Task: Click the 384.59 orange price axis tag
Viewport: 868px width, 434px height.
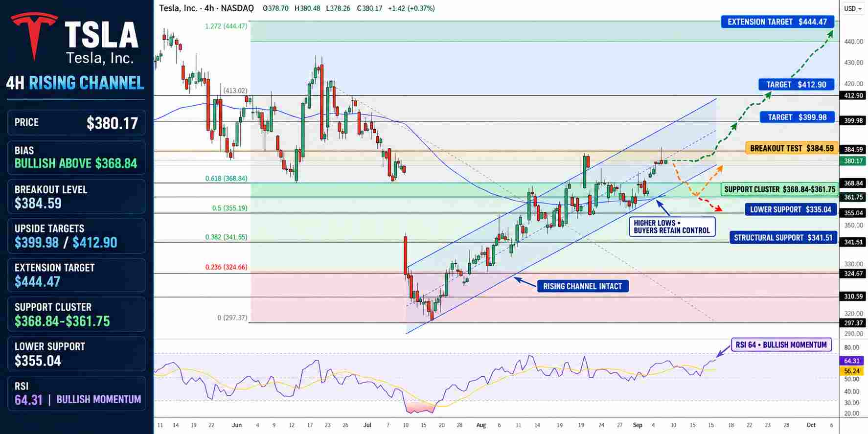Action: coord(853,150)
